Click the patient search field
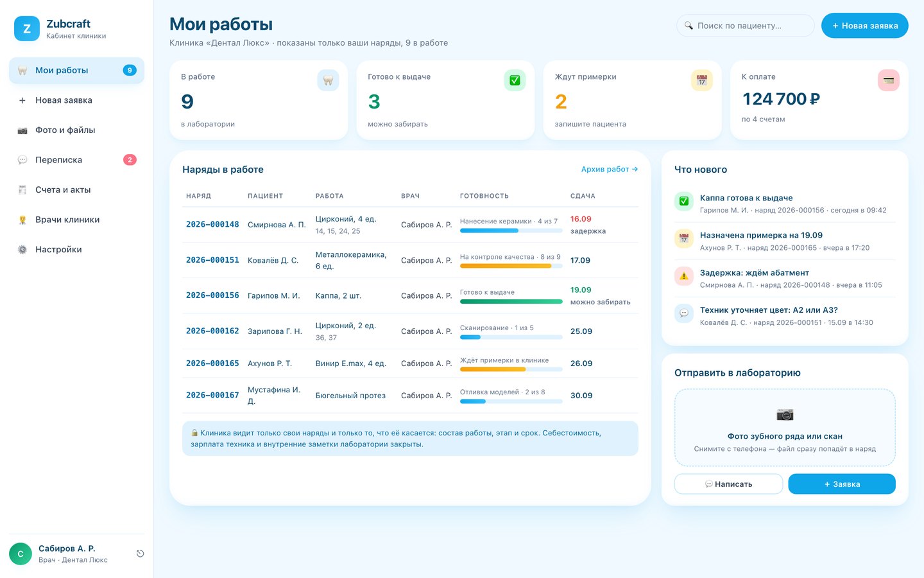 pos(745,26)
